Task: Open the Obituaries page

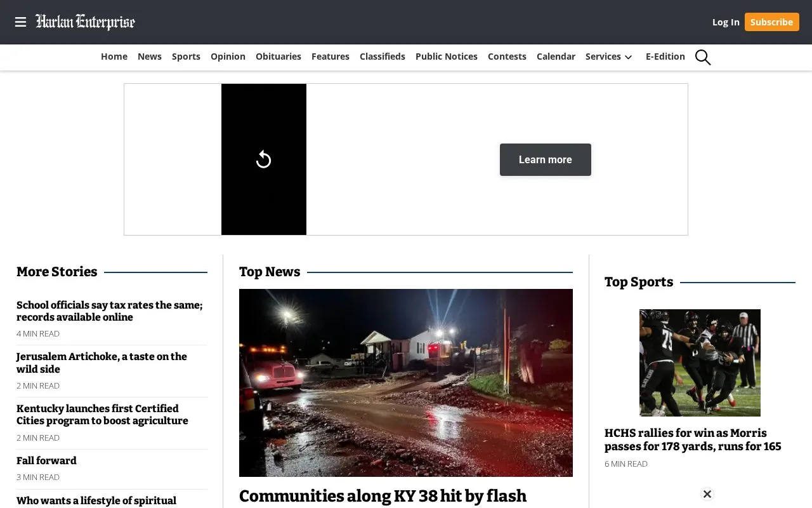Action: [x=278, y=57]
